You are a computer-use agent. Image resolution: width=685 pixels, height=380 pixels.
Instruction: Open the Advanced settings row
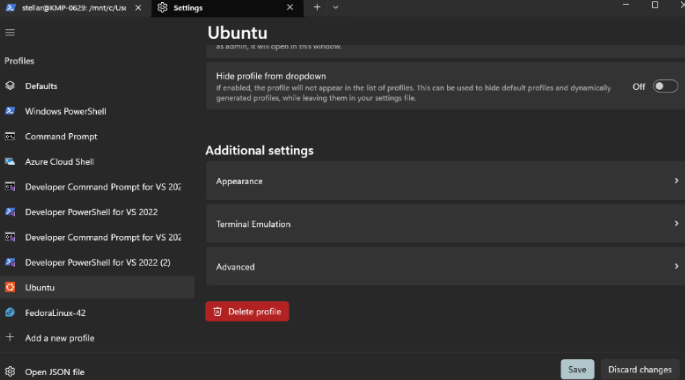(x=445, y=266)
